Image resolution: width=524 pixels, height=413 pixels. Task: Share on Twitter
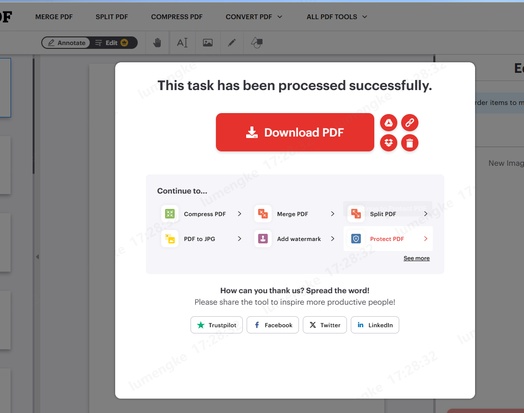tap(324, 325)
